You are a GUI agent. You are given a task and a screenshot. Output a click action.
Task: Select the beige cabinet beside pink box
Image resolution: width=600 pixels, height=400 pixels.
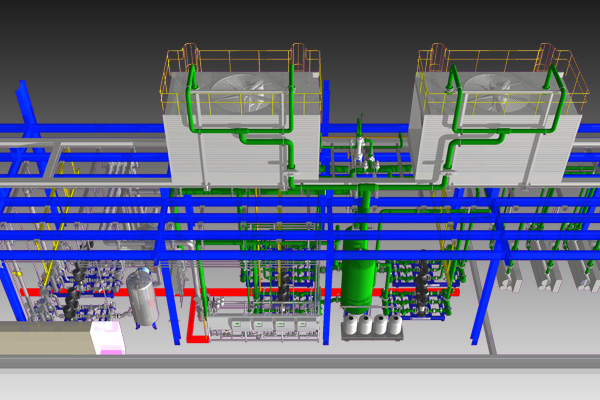[46, 338]
